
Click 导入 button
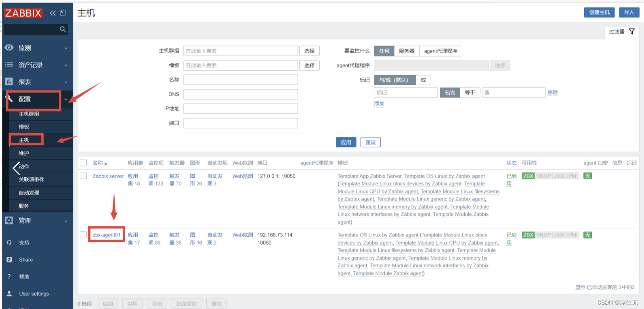coord(629,13)
